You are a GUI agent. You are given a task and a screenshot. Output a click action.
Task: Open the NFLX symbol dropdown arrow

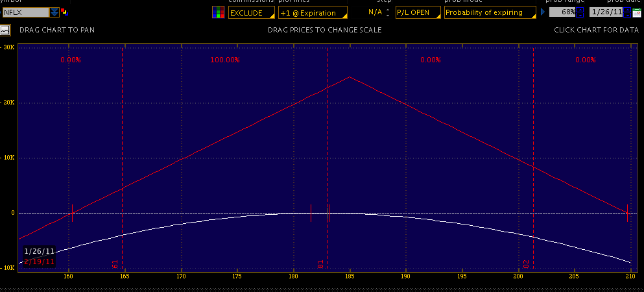54,12
